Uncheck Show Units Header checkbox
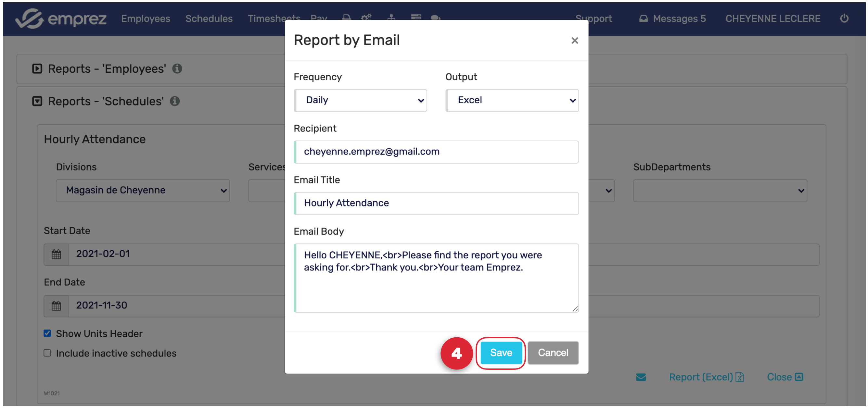The image size is (868, 411). click(47, 333)
